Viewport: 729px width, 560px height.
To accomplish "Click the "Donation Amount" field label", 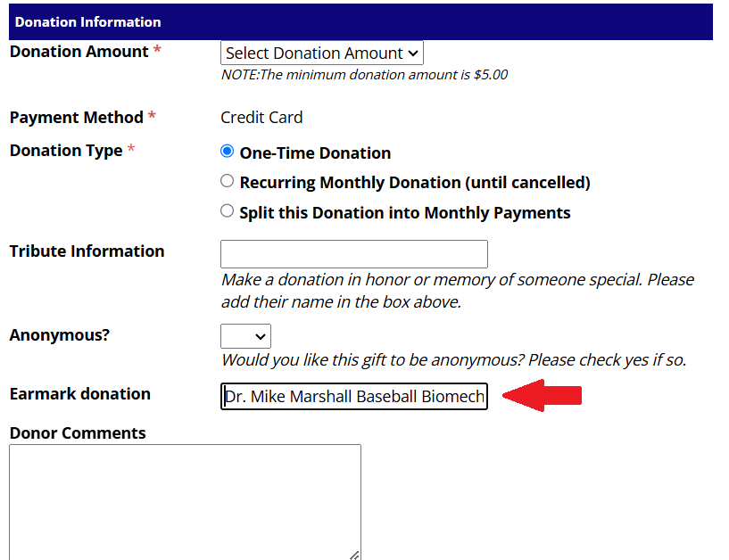I will [79, 52].
